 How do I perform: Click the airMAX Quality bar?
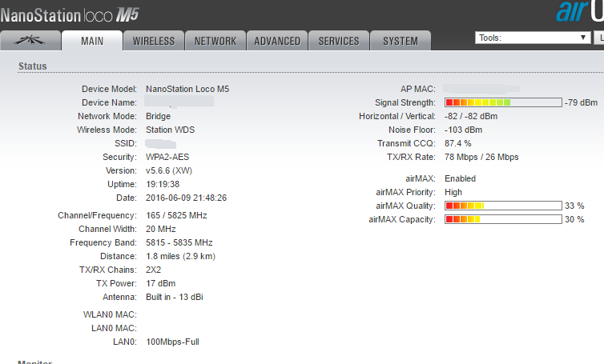[503, 206]
